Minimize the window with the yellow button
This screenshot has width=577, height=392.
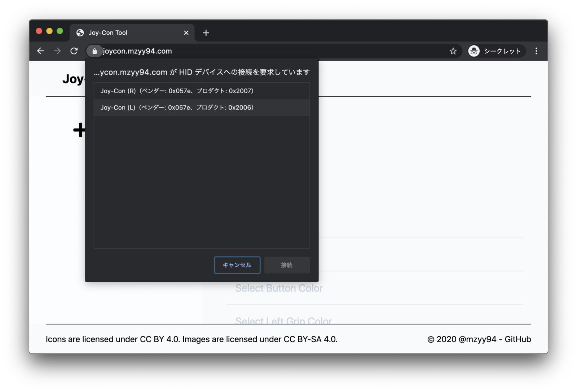tap(49, 31)
